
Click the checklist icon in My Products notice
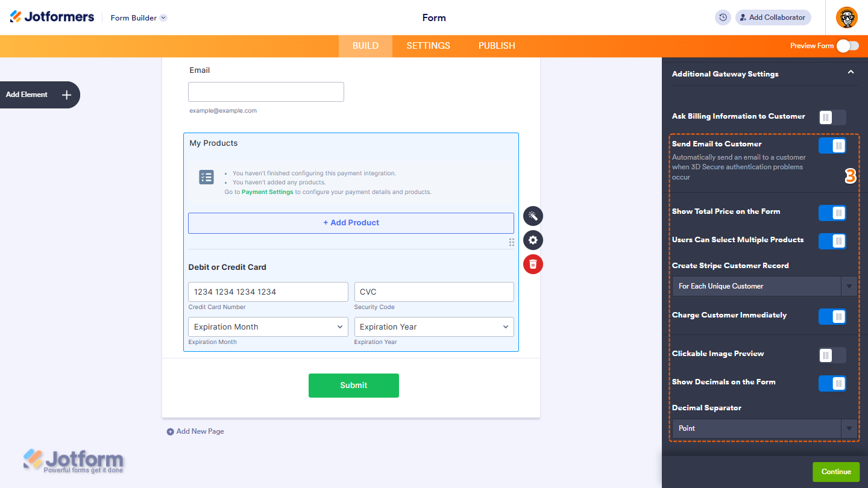[206, 177]
